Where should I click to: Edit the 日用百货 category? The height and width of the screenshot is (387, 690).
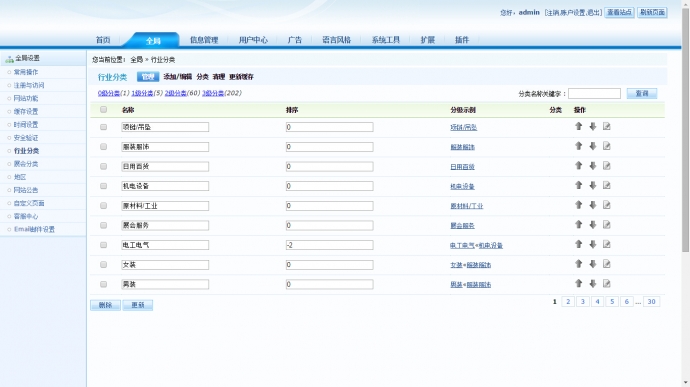pyautogui.click(x=607, y=166)
